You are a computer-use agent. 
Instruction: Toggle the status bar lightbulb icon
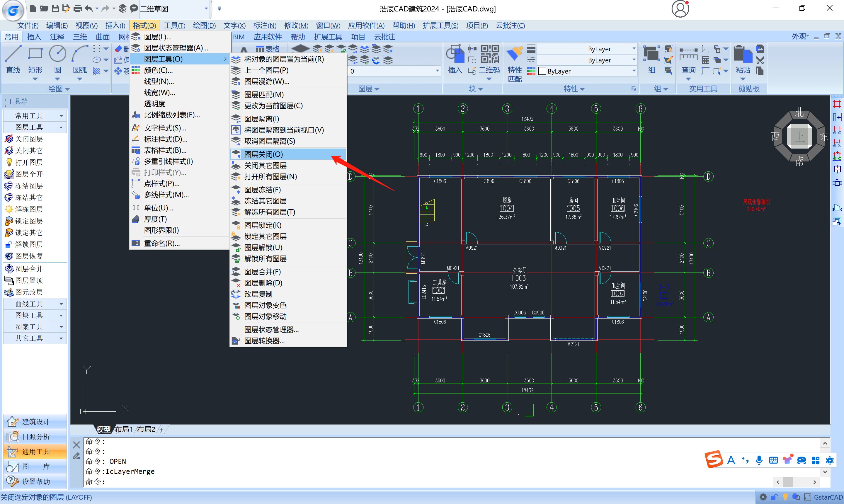point(785,497)
